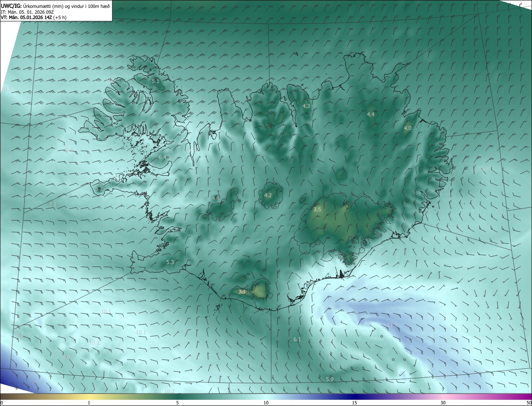Click the valid time line "VT: Mán. 05.01.2026 14Z (+5 h)"
The image size is (532, 406).
34,17
